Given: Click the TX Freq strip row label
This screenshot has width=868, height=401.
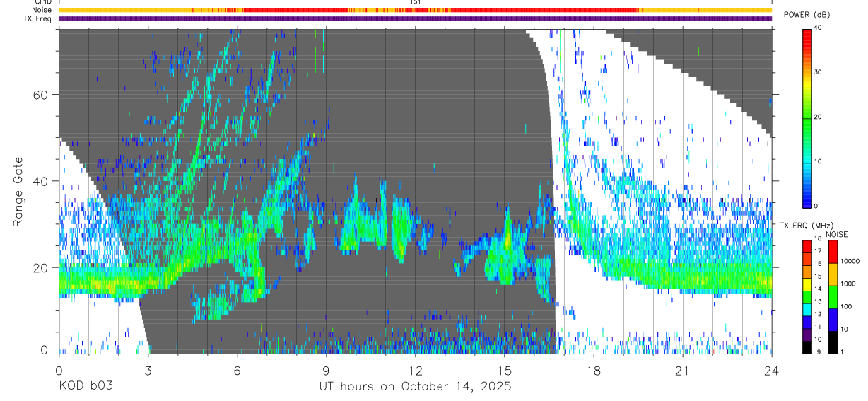Looking at the screenshot, I should 38,19.
